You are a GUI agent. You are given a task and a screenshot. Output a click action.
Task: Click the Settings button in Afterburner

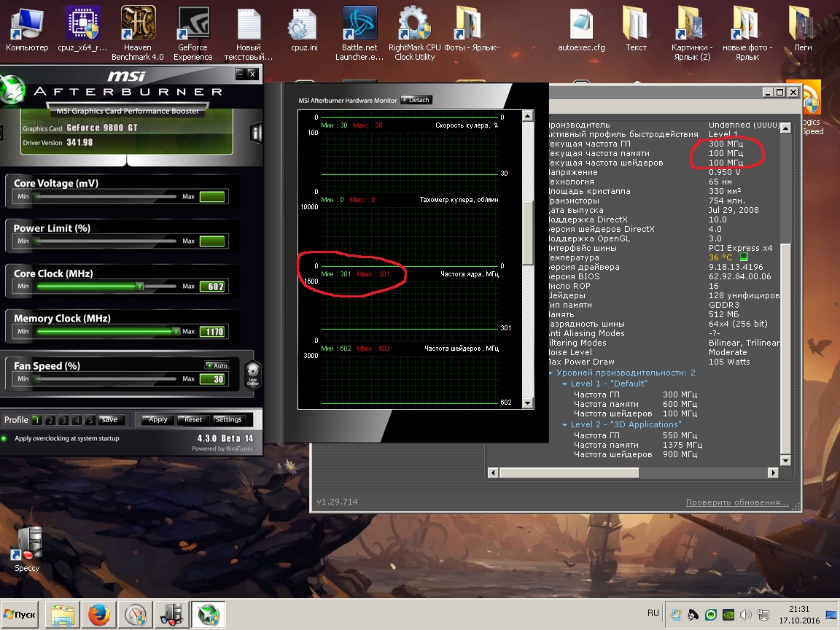point(228,419)
